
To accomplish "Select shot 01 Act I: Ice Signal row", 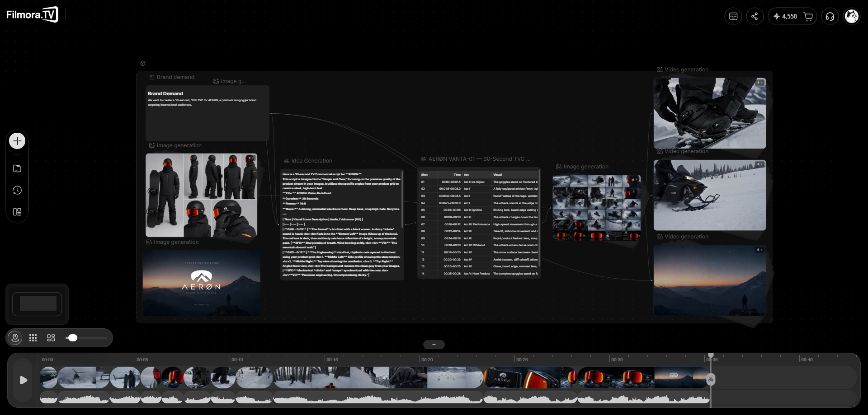I will 479,182.
